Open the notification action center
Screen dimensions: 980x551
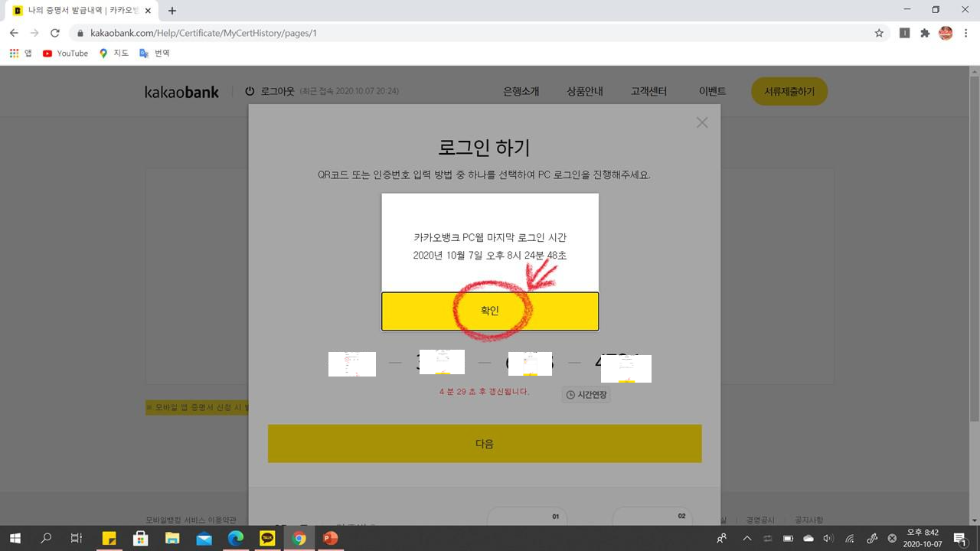tap(960, 538)
